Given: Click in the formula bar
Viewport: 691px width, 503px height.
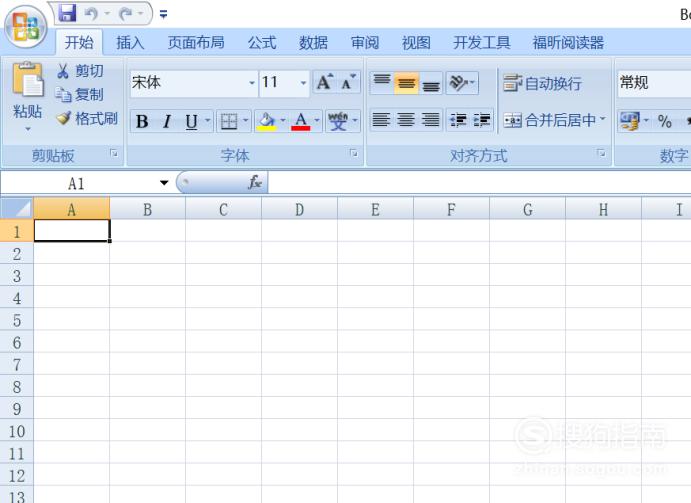Looking at the screenshot, I should pos(479,183).
